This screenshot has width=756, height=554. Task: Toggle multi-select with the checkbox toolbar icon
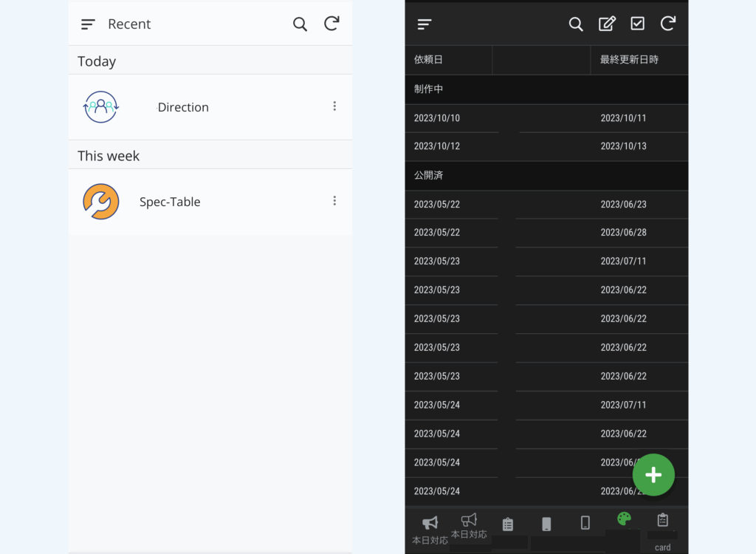pos(637,24)
